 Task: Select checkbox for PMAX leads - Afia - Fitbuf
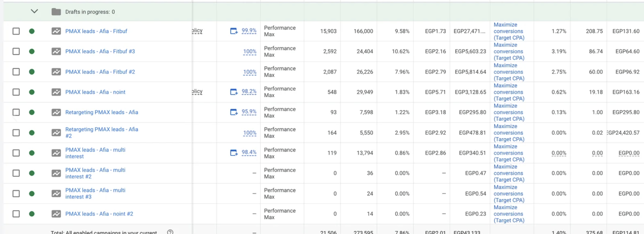tap(16, 31)
